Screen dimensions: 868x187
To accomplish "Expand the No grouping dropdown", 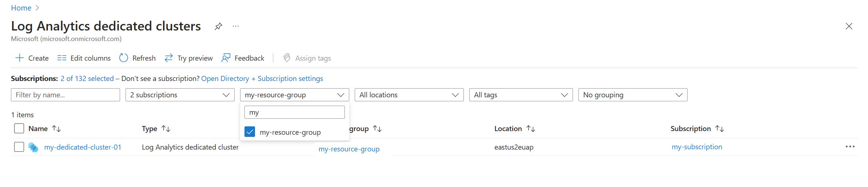I will 632,95.
